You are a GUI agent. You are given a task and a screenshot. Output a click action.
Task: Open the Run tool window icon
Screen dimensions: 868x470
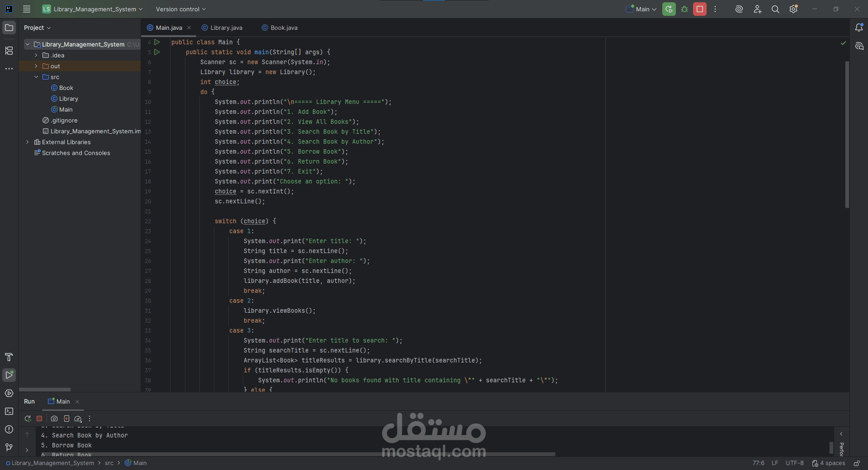pyautogui.click(x=9, y=375)
